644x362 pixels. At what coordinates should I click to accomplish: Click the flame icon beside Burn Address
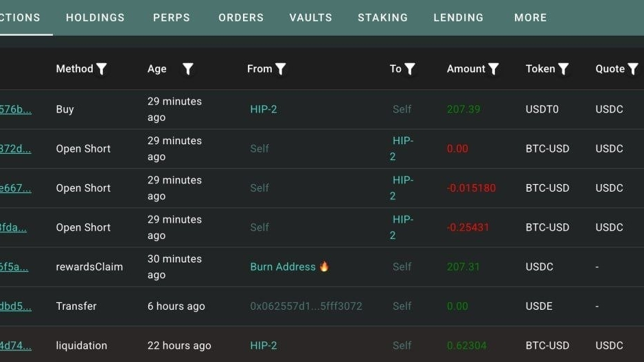[324, 267]
